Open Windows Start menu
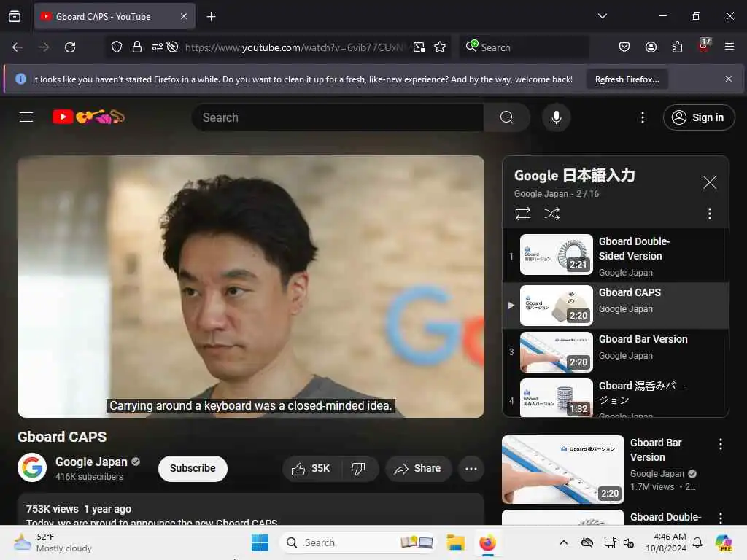Screen dimensions: 747x560 coord(260,542)
